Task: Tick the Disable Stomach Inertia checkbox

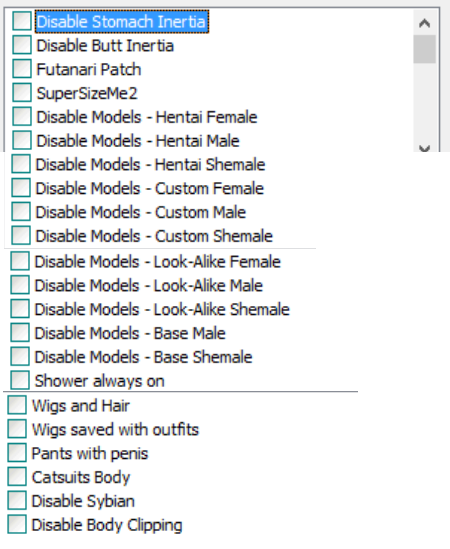Action: point(22,21)
